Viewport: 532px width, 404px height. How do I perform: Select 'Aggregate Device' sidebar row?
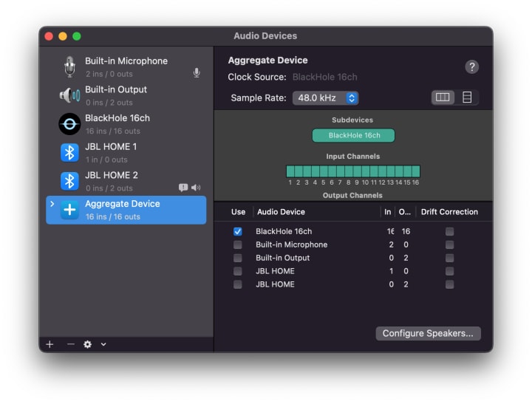tap(126, 210)
